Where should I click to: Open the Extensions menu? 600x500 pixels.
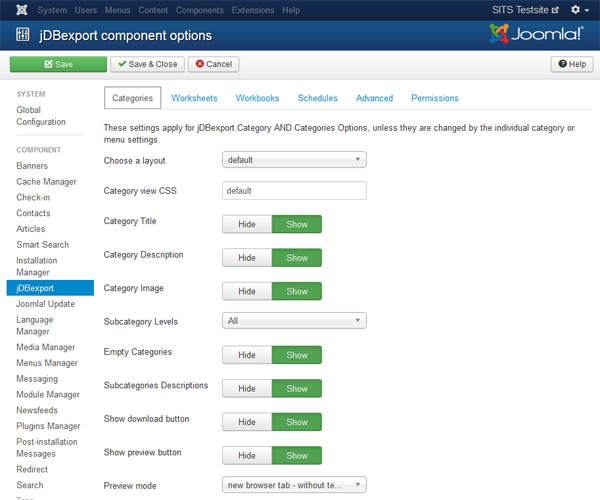coord(253,10)
